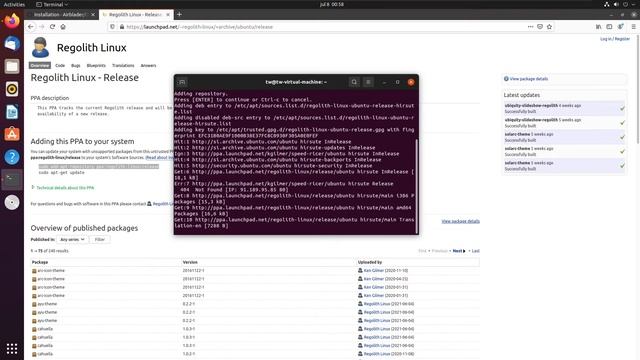Click the Firefox address bar
The height and width of the screenshot is (360, 640).
[x=318, y=27]
